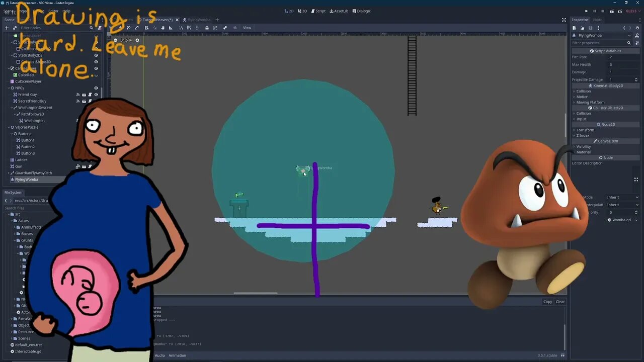
Task: Go to previous object in Inspector history
Action: [624, 28]
